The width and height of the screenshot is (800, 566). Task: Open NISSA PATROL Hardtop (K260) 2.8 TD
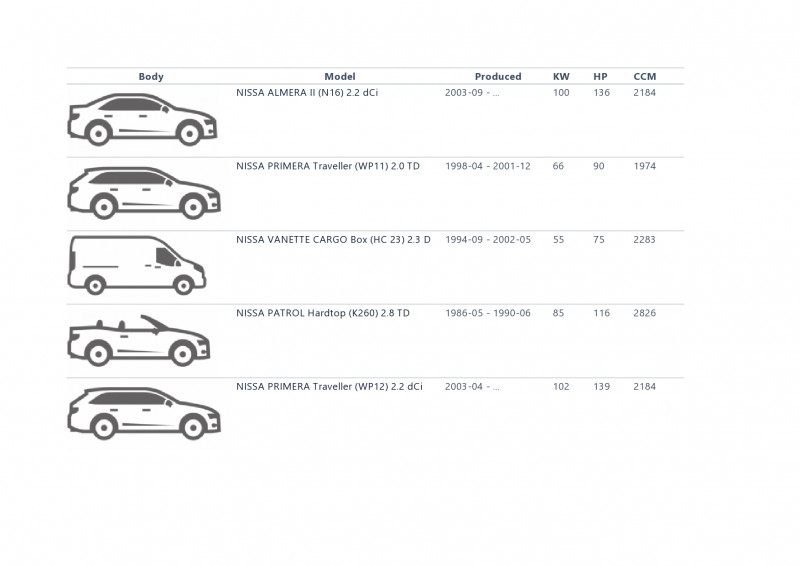coord(322,313)
